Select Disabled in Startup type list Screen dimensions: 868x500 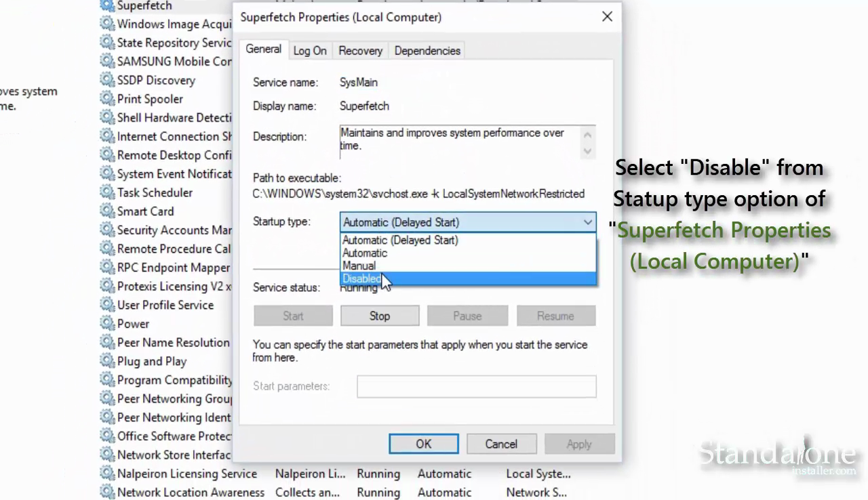468,278
